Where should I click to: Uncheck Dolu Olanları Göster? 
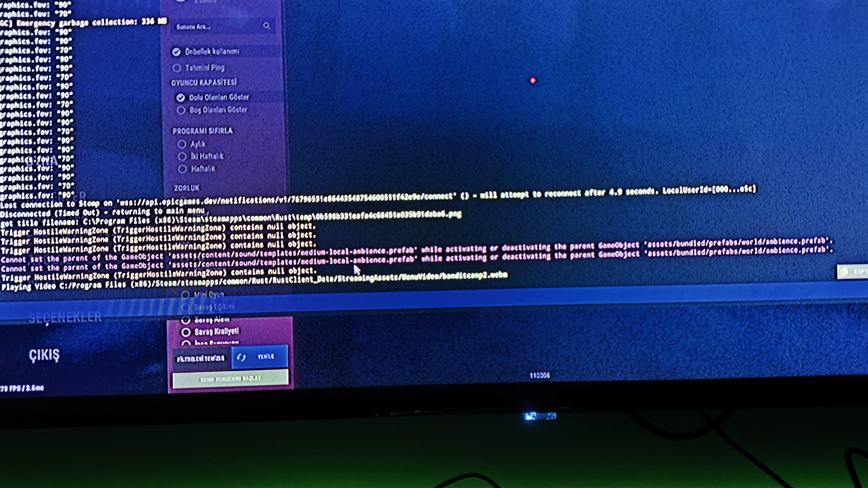(181, 98)
